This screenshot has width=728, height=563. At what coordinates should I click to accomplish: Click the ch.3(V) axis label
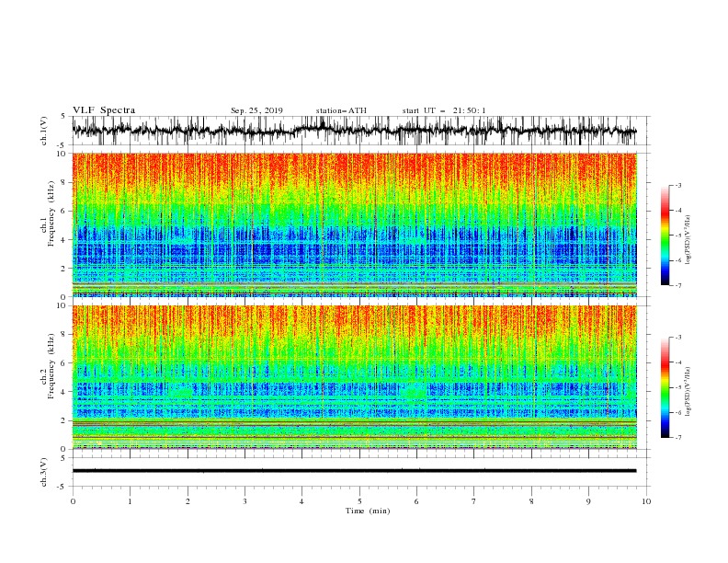coord(44,472)
